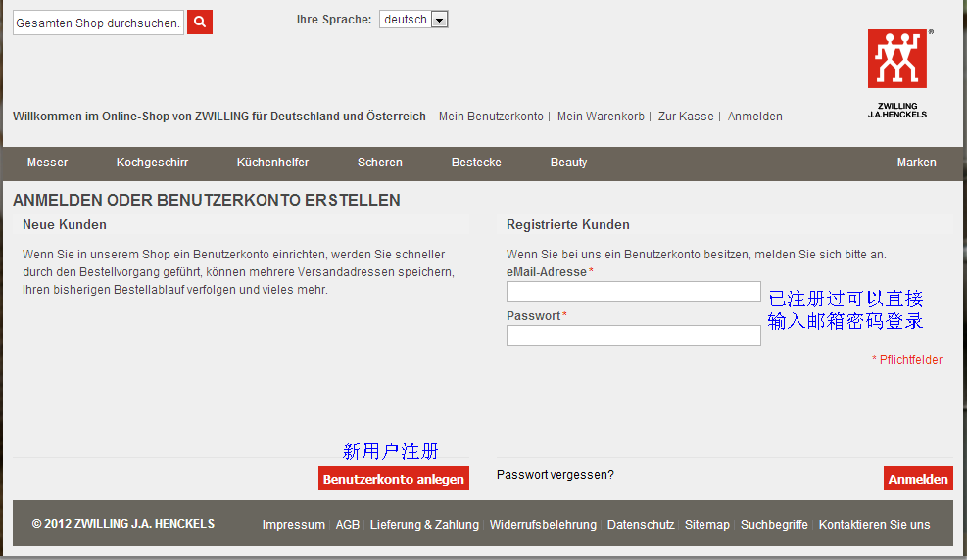The height and width of the screenshot is (560, 967).
Task: Open the Kochgeschirr category menu
Action: [152, 163]
